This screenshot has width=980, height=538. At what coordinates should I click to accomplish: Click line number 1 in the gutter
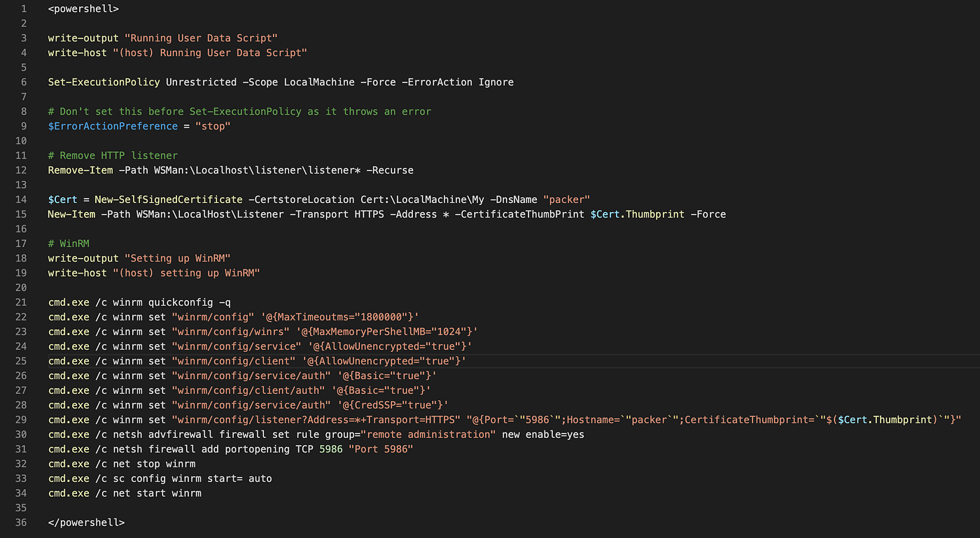[x=23, y=8]
